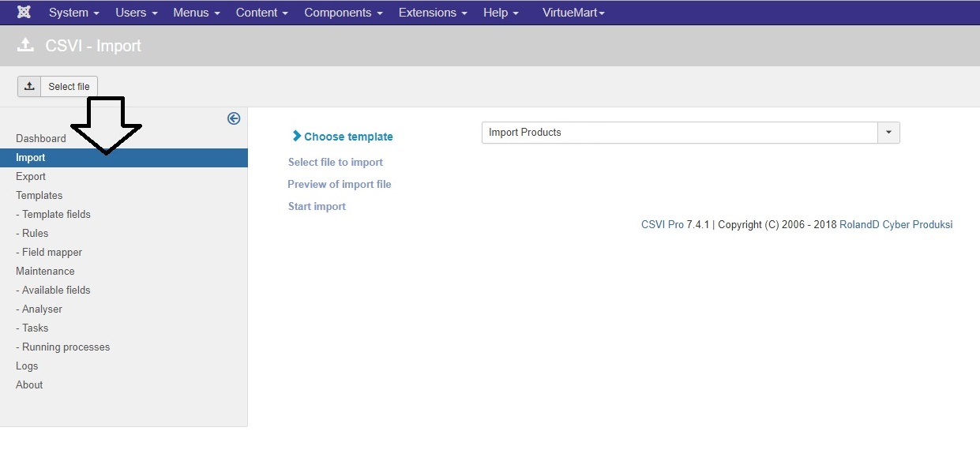Screen dimensions: 980x465
Task: Click the CSVI - Import page title
Action: [x=93, y=46]
